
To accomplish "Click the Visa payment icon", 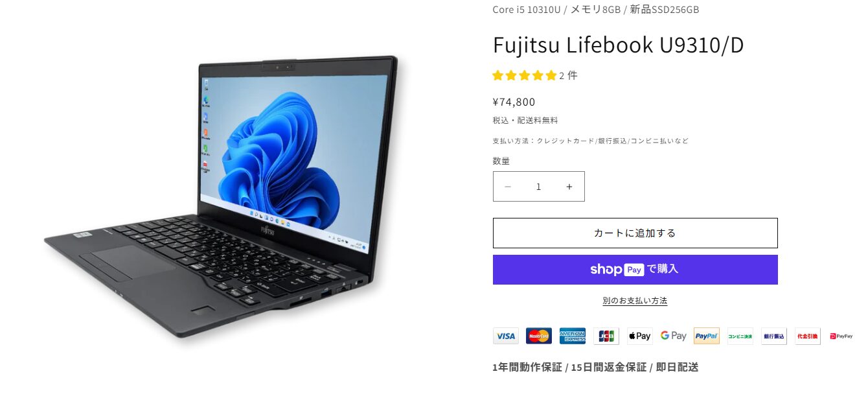I will click(506, 336).
